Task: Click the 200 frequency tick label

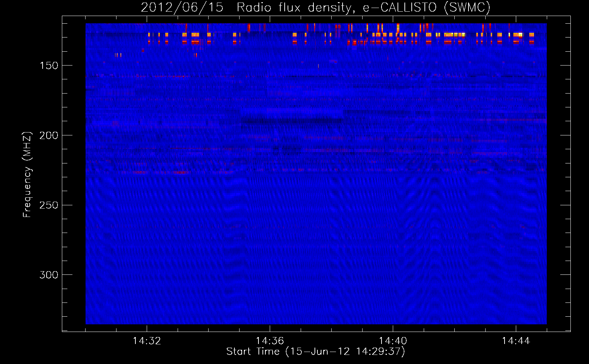Action: [x=49, y=135]
